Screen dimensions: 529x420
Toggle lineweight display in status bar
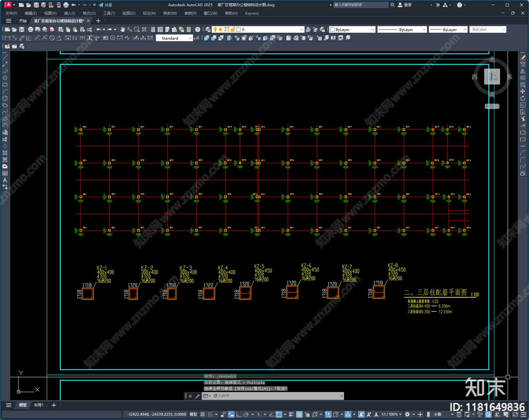click(291, 414)
